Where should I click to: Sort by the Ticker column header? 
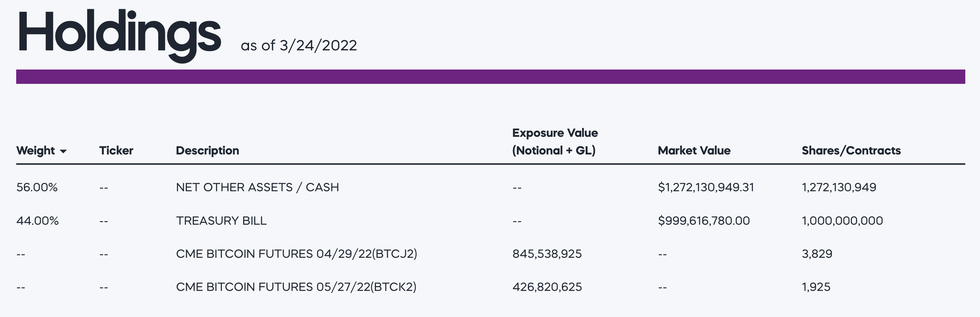116,150
